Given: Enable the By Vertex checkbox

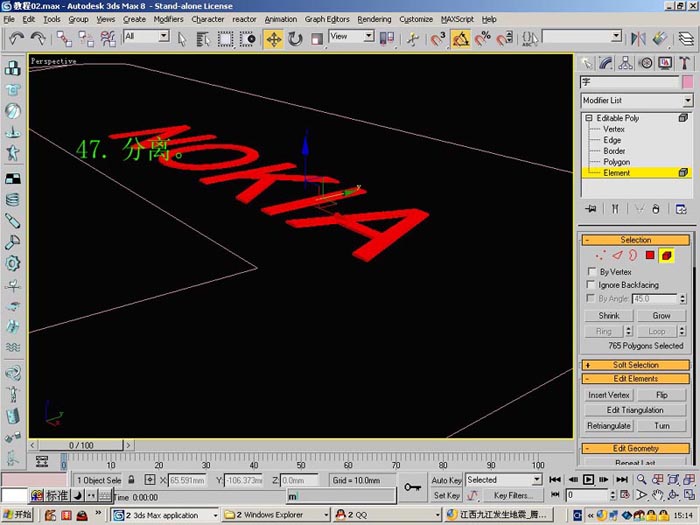Looking at the screenshot, I should point(592,271).
